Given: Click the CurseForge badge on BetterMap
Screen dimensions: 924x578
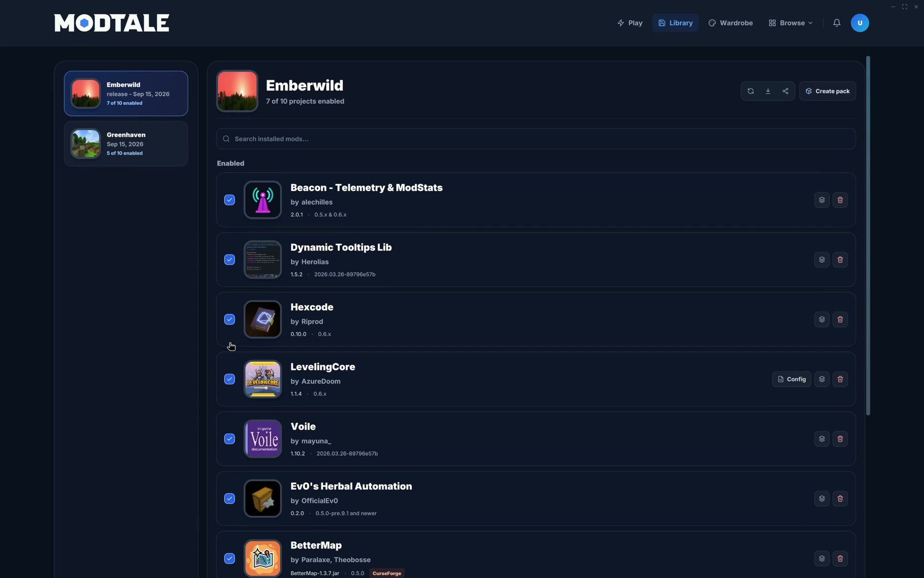Looking at the screenshot, I should [x=387, y=573].
